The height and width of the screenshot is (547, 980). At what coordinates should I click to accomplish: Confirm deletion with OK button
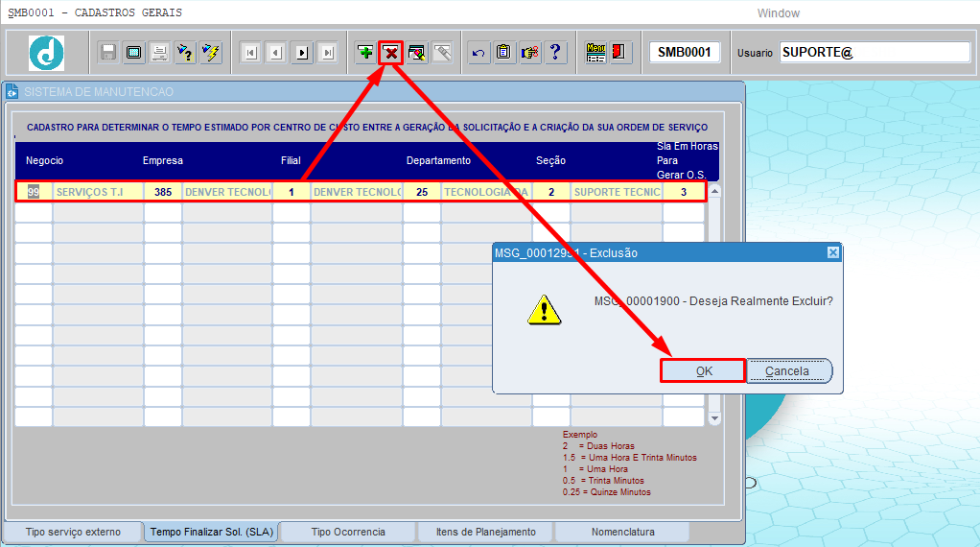click(704, 370)
